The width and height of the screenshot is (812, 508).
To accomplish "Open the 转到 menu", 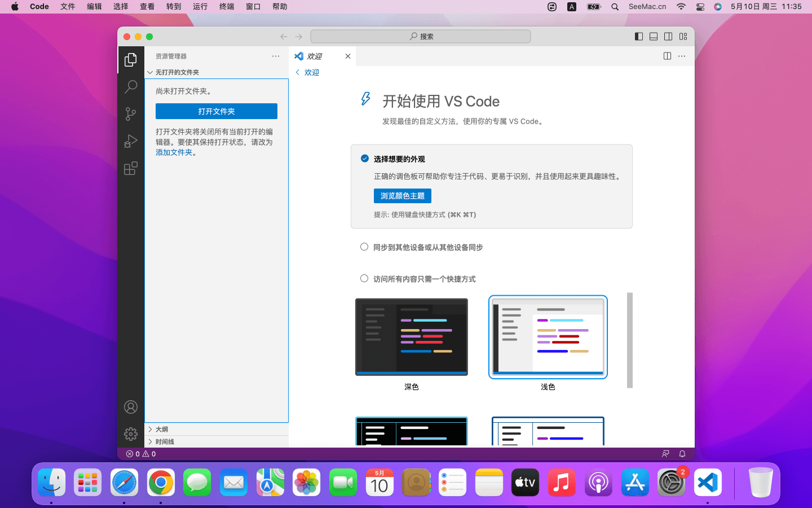I will tap(174, 7).
